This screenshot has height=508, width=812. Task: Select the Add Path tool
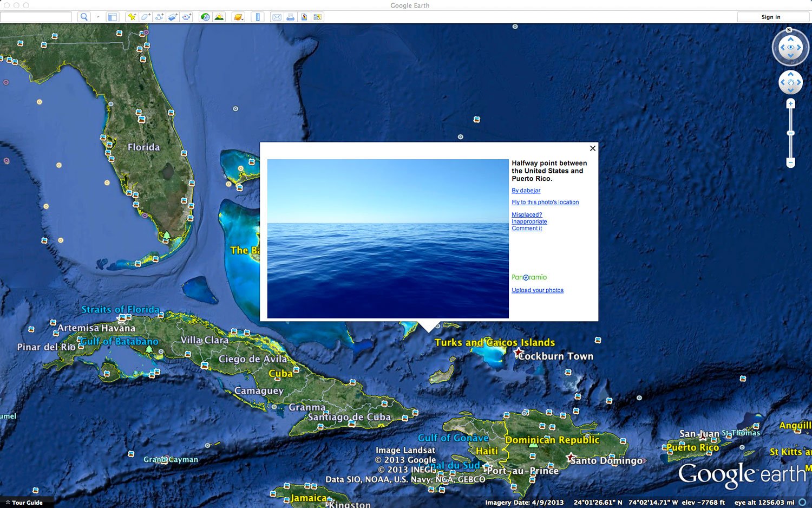coord(160,17)
